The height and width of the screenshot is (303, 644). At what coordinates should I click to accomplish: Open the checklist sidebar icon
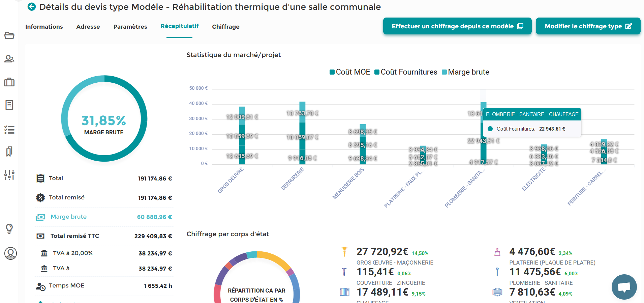pyautogui.click(x=9, y=130)
